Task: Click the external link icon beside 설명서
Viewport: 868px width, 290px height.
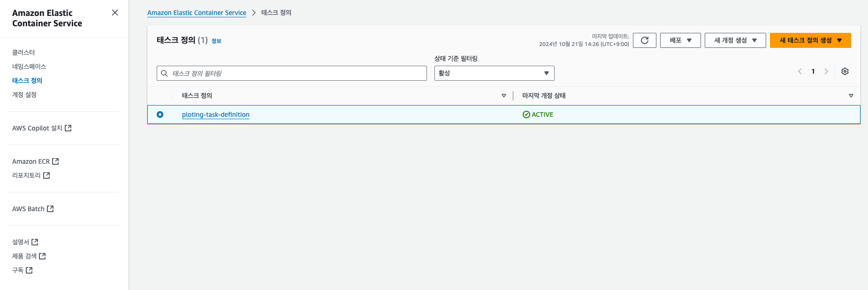Action: (35, 242)
